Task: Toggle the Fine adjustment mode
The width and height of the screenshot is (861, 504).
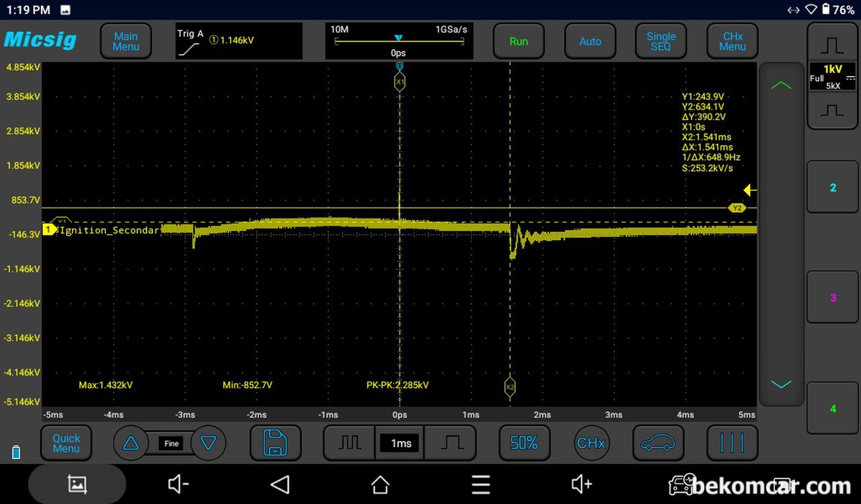Action: tap(172, 444)
